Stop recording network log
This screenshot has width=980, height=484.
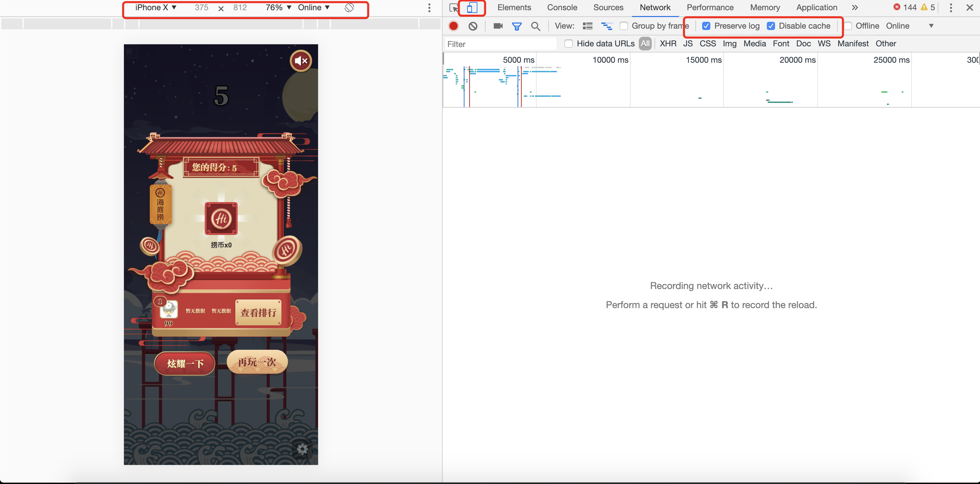click(x=454, y=26)
